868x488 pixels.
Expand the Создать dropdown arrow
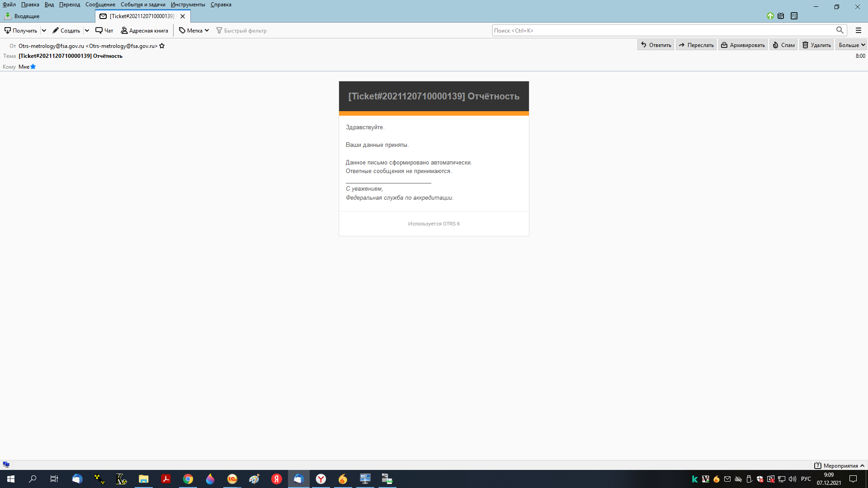87,31
